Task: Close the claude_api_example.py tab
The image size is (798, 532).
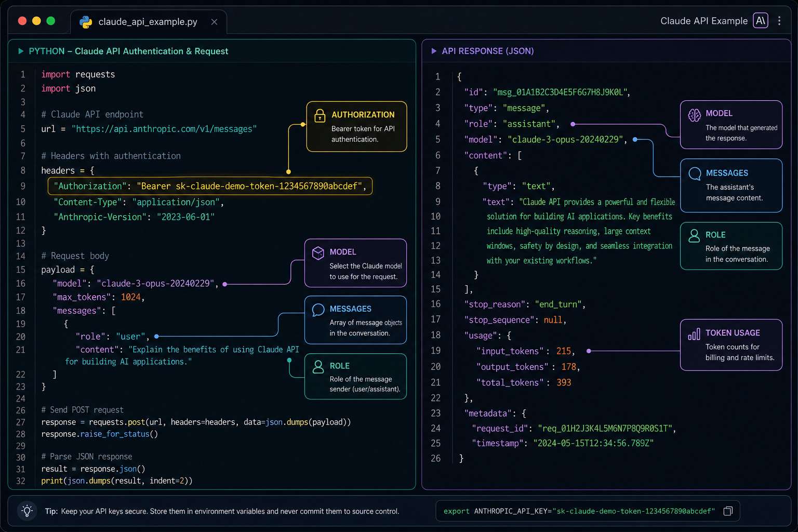Action: 214,22
